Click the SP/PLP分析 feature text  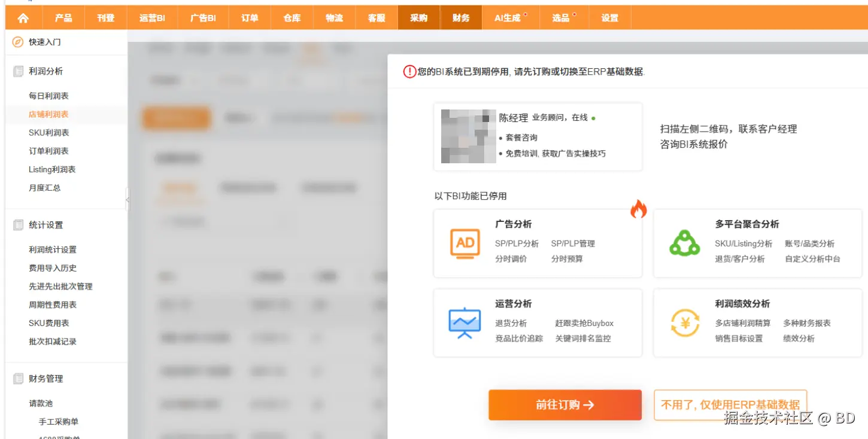[517, 244]
